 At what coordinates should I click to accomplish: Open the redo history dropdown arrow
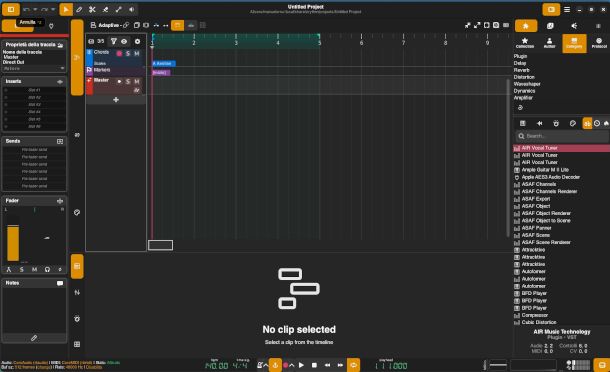53,9
